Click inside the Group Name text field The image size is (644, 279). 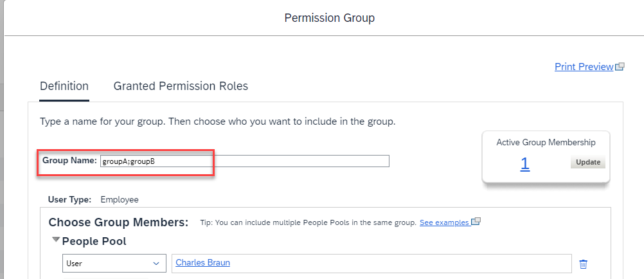(245, 161)
